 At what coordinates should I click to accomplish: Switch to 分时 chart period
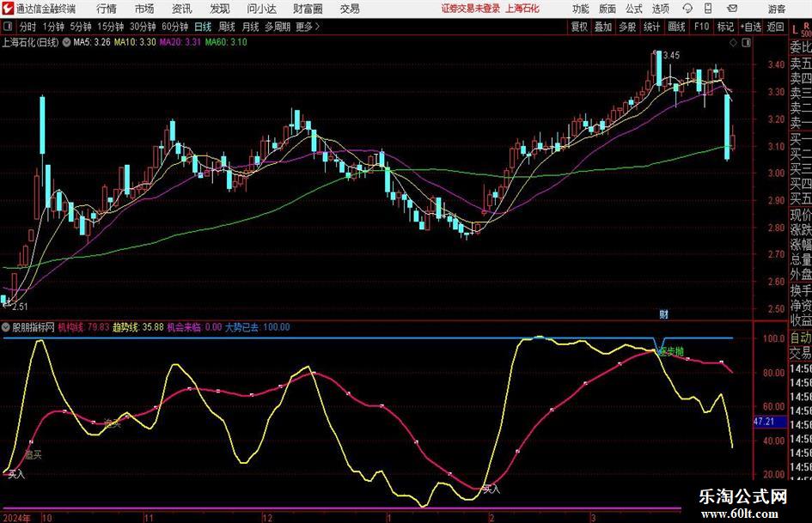(27, 27)
